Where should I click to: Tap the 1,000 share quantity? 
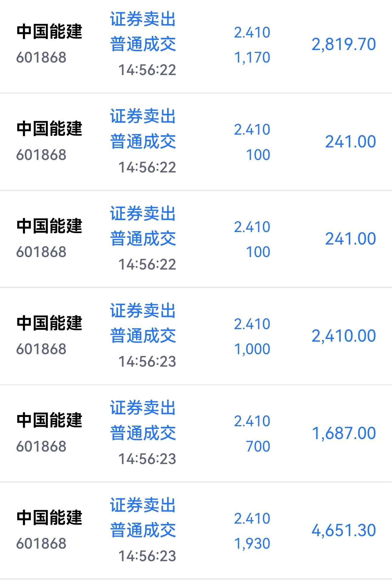click(x=252, y=349)
